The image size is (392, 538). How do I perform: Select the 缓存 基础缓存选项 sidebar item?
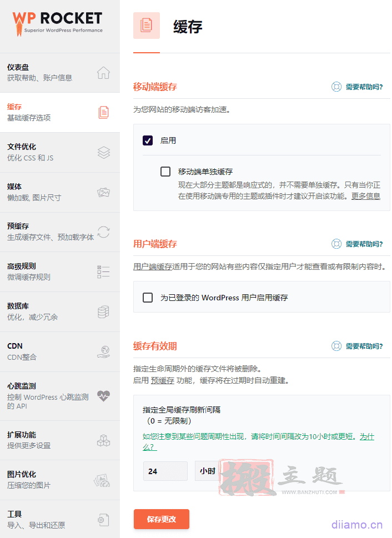click(60, 113)
